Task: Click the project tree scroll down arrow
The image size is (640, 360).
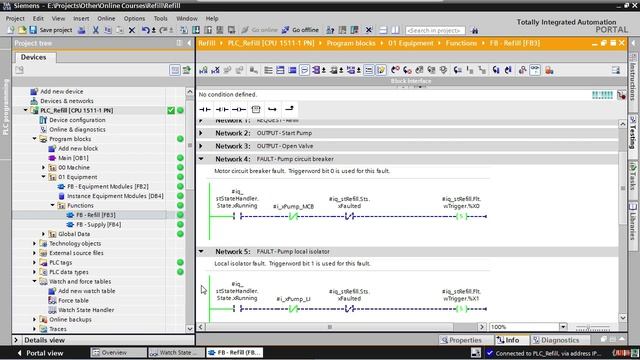Action: (x=190, y=328)
